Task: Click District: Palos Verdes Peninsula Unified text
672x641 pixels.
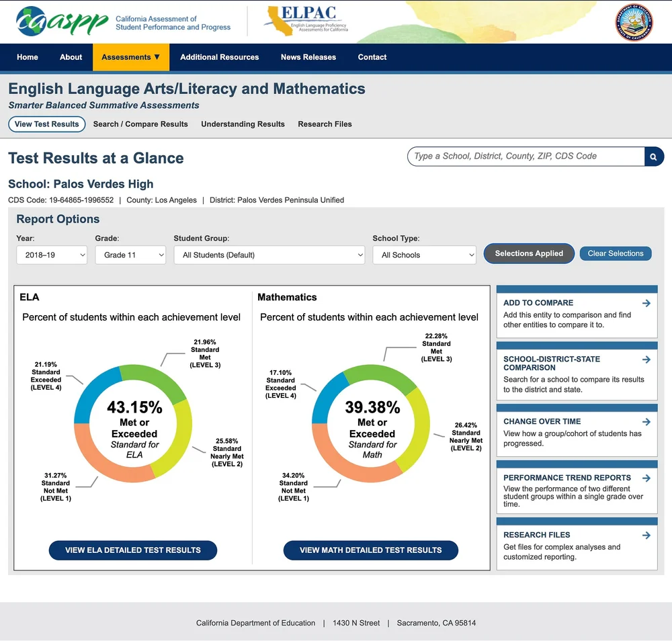Action: (x=277, y=200)
